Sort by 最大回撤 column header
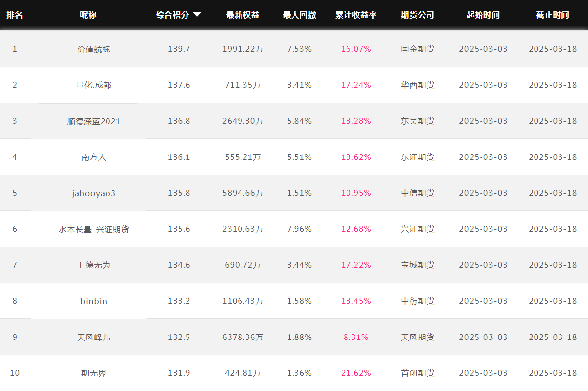588x391 pixels. point(299,15)
